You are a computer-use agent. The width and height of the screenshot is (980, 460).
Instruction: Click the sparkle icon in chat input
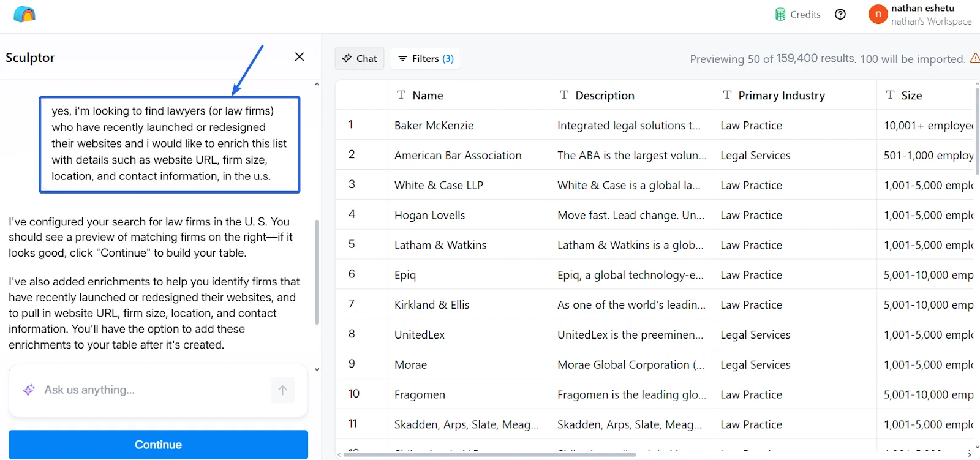tap(29, 390)
